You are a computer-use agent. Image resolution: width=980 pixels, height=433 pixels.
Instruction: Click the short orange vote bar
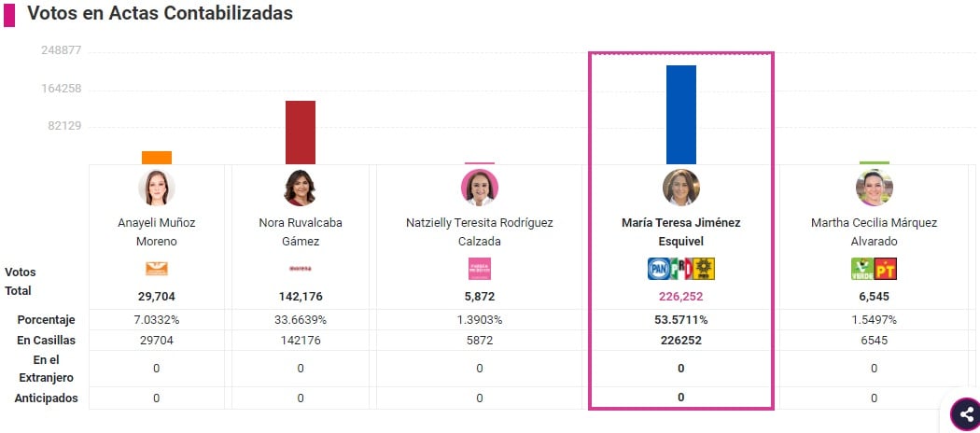click(x=156, y=158)
